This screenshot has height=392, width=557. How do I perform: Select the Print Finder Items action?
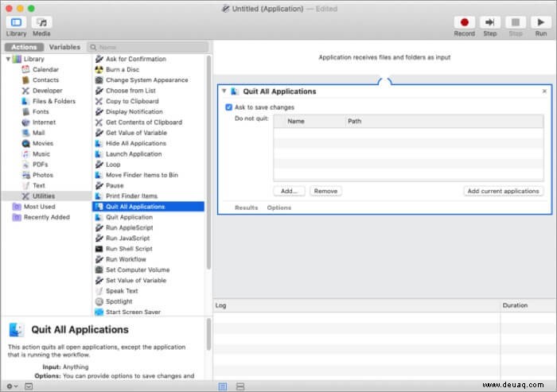[131, 196]
